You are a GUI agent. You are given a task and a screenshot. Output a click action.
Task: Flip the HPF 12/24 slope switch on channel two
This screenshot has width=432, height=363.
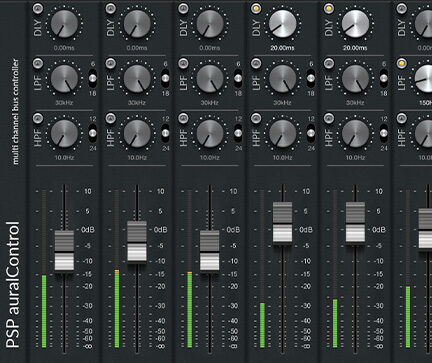click(165, 133)
